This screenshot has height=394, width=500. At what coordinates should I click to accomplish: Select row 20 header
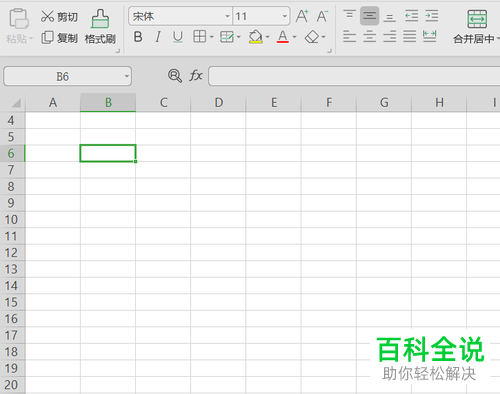coord(12,385)
